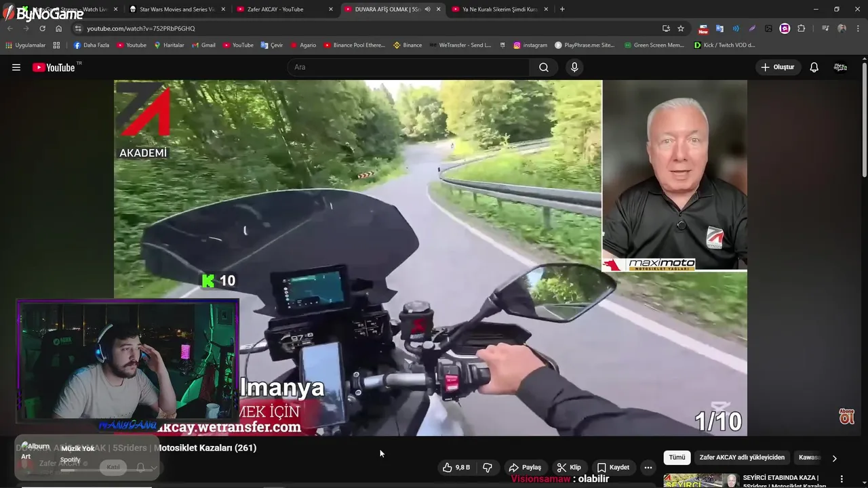
Task: Open the Agario bookmark
Action: (x=303, y=45)
